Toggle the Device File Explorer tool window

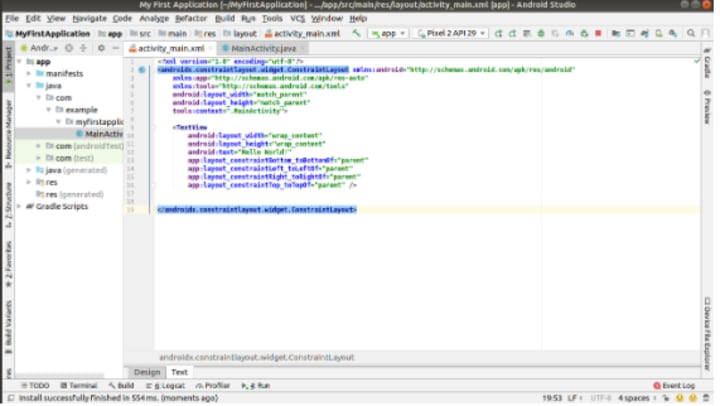pyautogui.click(x=708, y=333)
